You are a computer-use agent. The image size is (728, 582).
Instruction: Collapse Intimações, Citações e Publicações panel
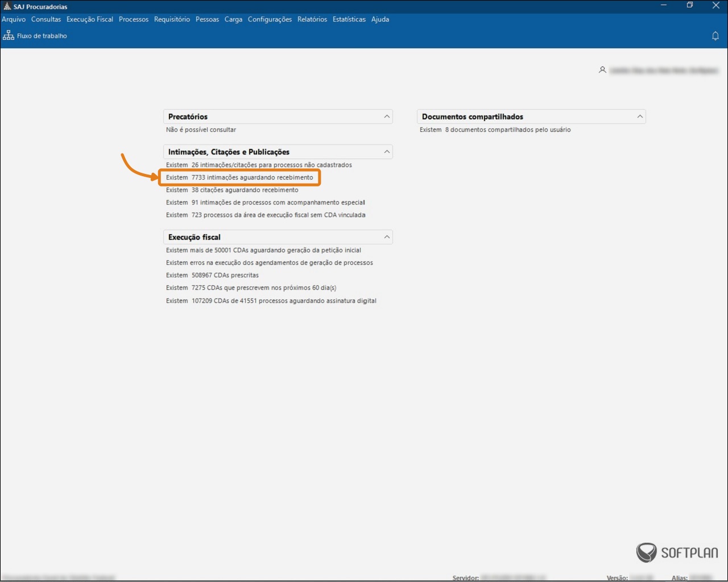tap(387, 152)
